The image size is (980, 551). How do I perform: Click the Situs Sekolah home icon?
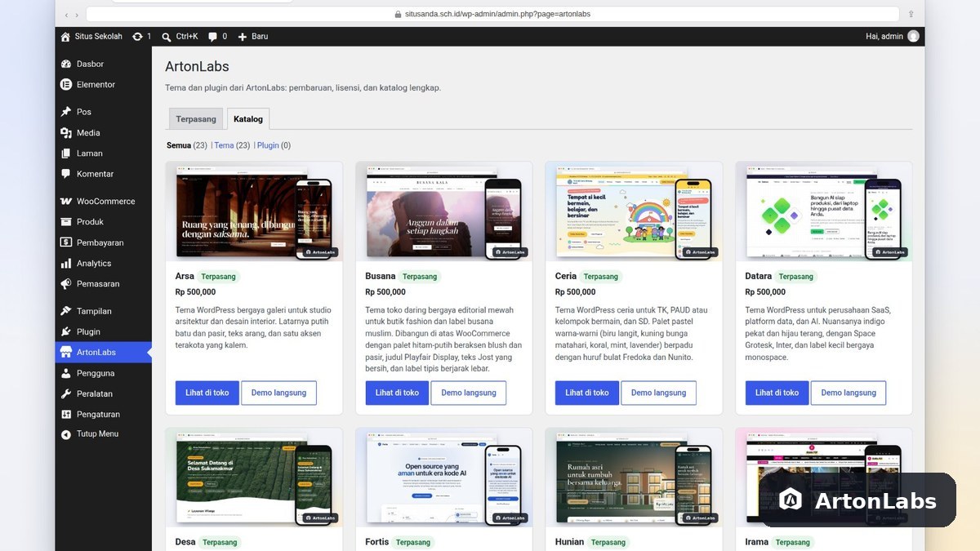pos(65,37)
